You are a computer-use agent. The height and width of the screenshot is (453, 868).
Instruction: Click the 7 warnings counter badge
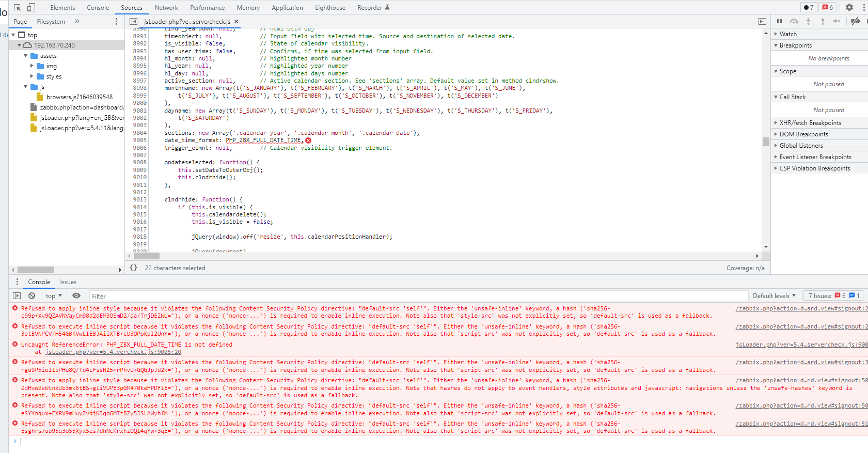[809, 7]
